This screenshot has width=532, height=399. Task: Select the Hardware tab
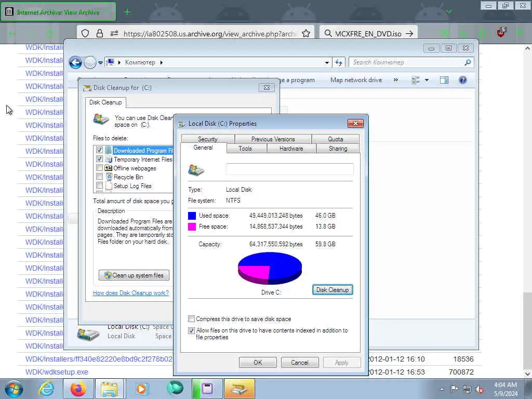coord(291,149)
